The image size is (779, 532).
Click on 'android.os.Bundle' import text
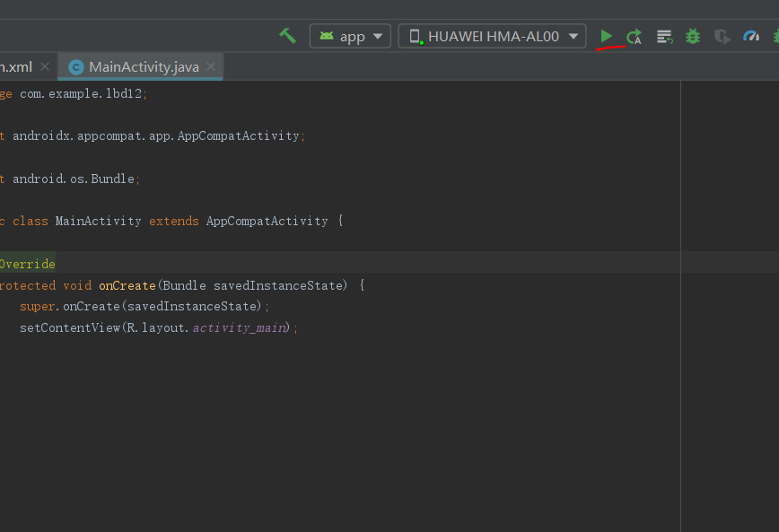74,179
